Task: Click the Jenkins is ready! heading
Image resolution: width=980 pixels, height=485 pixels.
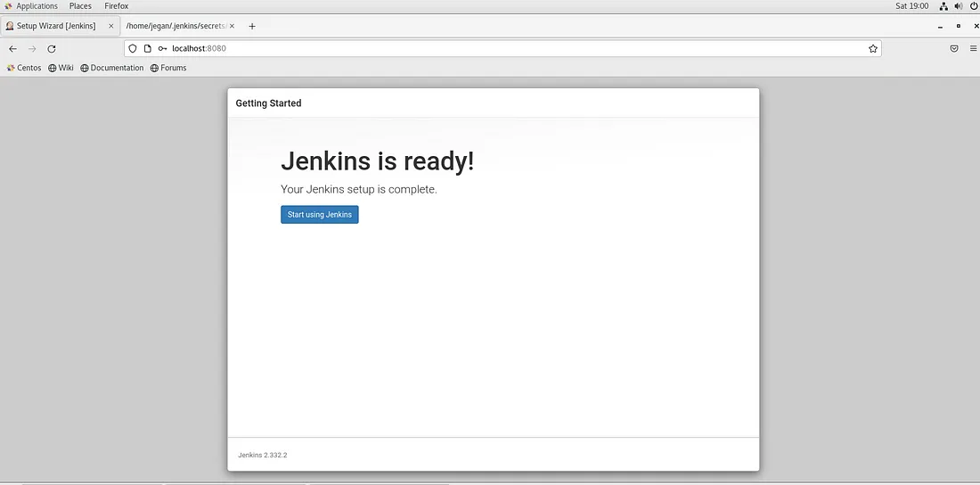Action: point(378,161)
